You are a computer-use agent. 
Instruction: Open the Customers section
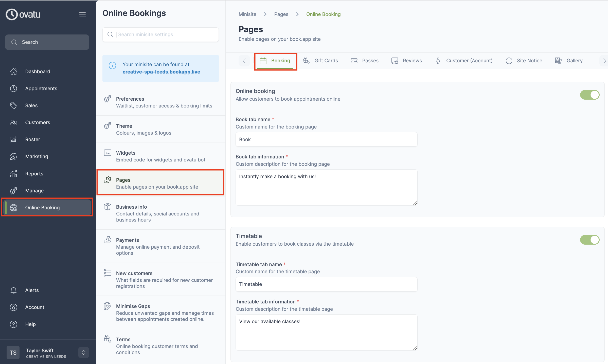click(38, 122)
